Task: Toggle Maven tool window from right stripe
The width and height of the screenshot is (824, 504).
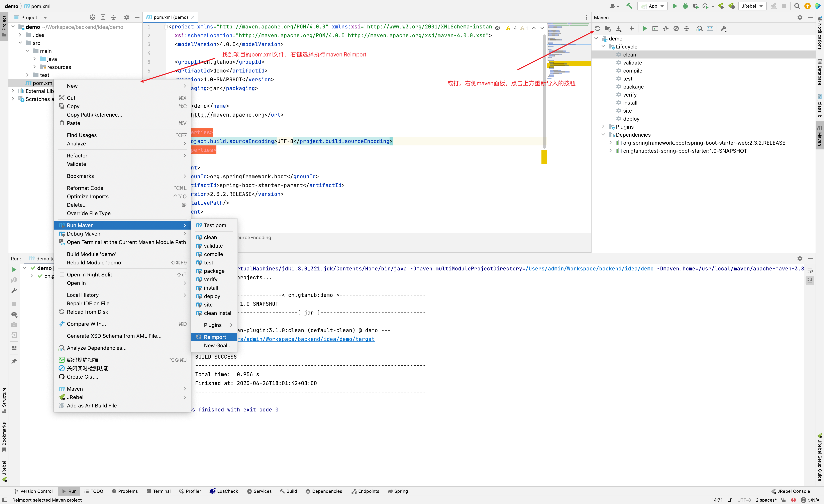Action: 820,135
